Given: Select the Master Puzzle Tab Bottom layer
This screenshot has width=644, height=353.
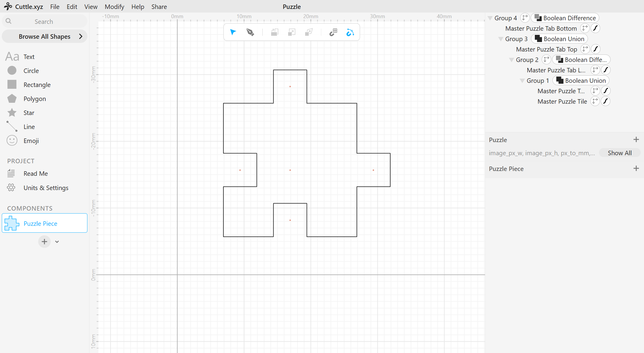Looking at the screenshot, I should (541, 29).
